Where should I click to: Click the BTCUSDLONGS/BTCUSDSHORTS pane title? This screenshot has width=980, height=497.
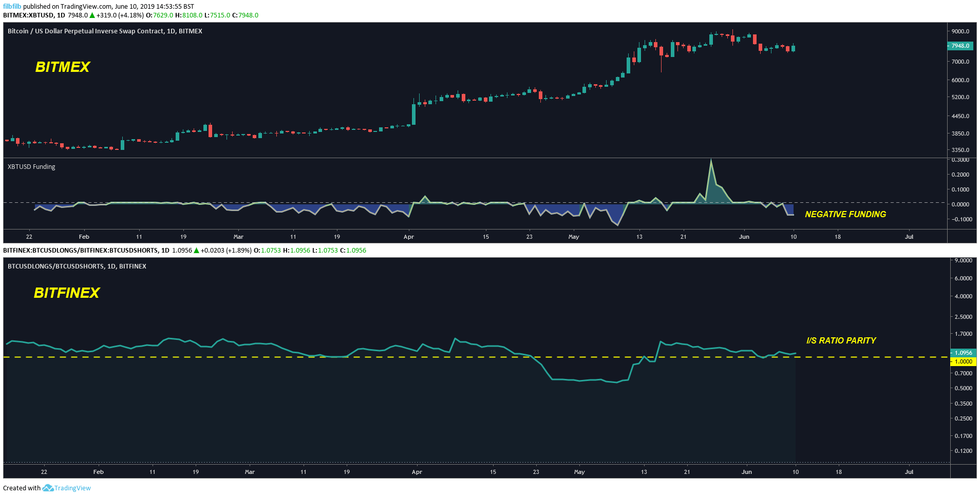[77, 266]
